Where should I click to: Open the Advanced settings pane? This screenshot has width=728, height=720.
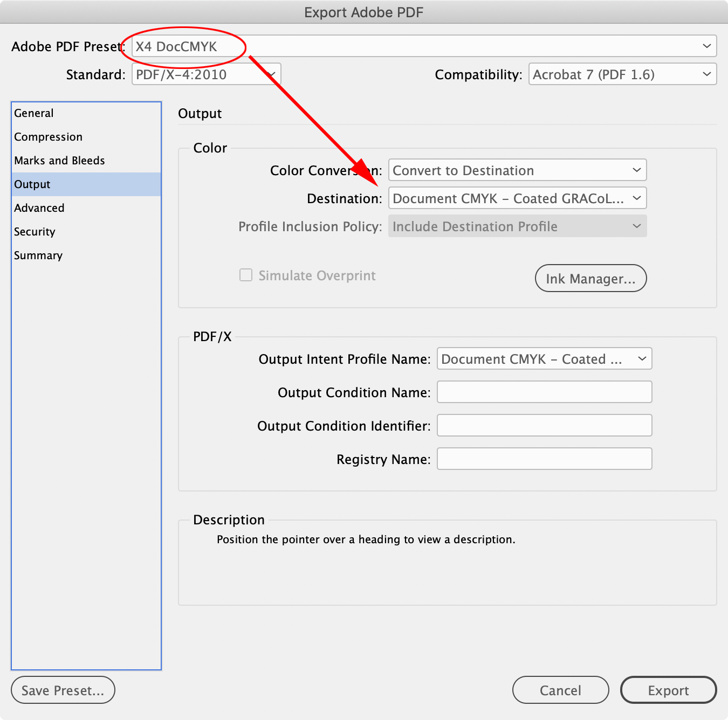pos(39,207)
